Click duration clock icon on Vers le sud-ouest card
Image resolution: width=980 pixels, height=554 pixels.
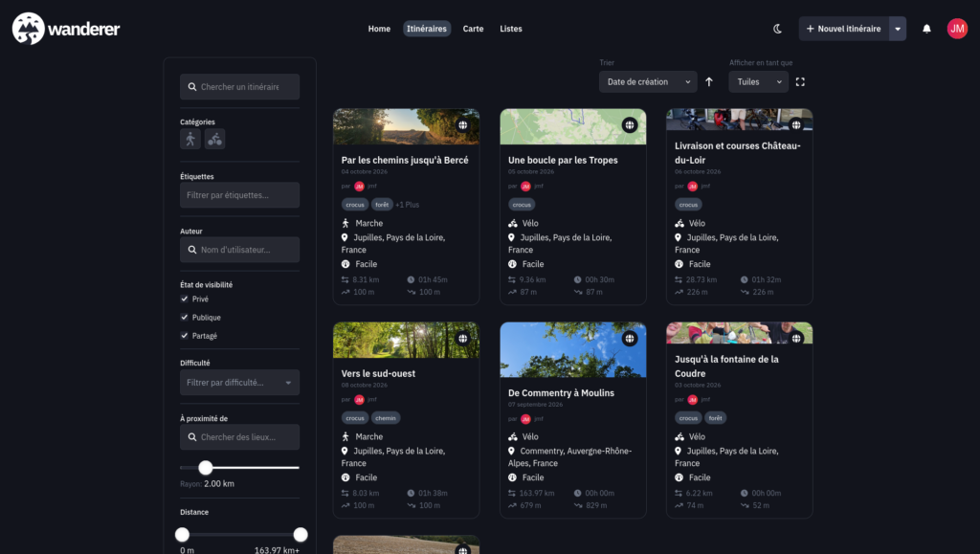click(x=411, y=493)
